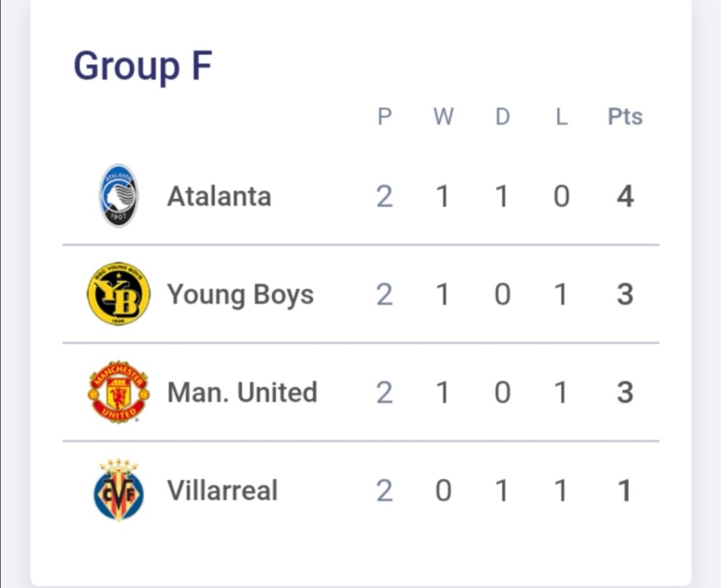
Task: Click the Young Boys club crest
Action: (x=118, y=293)
